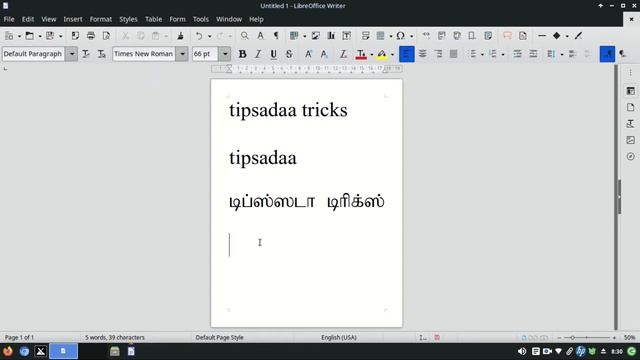Click the Check Spelling icon
This screenshot has height=360, width=640.
coord(260,36)
